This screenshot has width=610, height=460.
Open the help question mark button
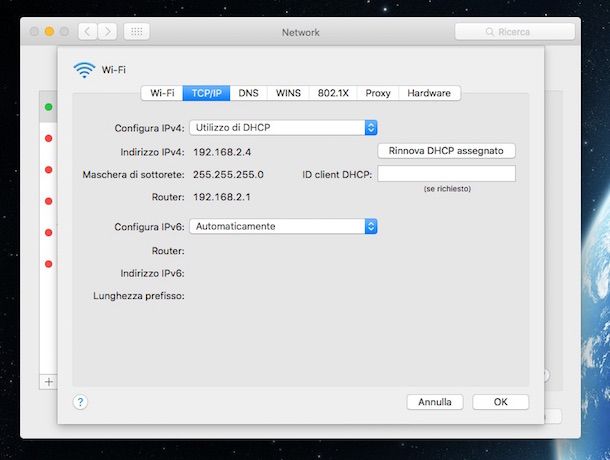[80, 402]
